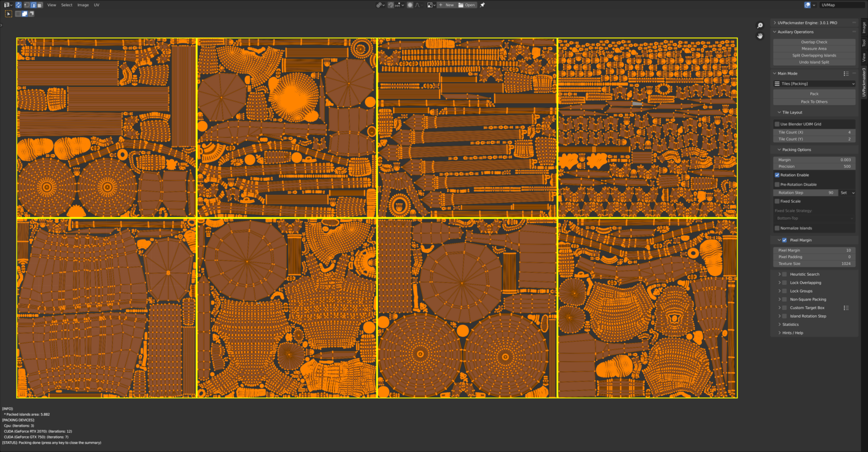This screenshot has height=452, width=868.
Task: Enable the Fixed Scale option
Action: click(777, 201)
